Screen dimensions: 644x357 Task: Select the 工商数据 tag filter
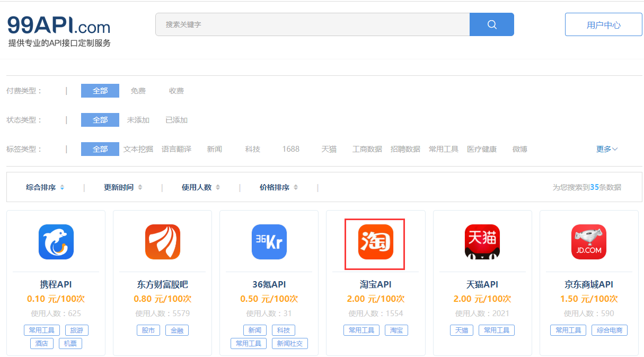coord(367,149)
